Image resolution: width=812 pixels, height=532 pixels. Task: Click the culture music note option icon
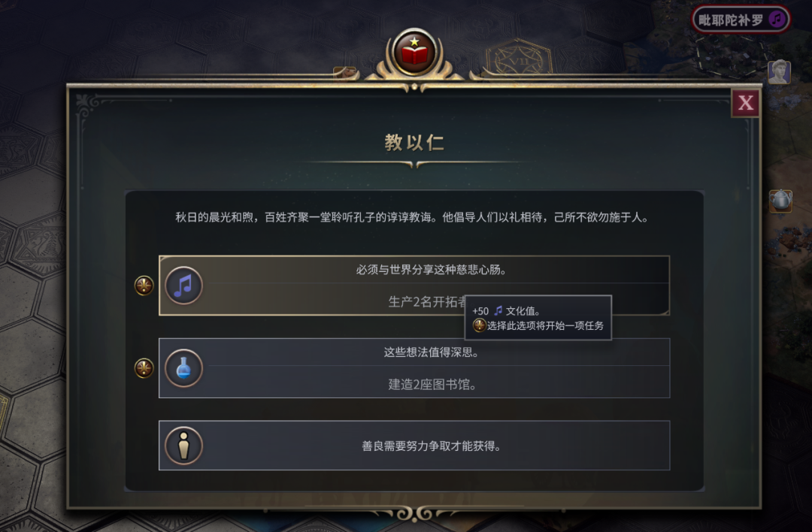point(183,285)
